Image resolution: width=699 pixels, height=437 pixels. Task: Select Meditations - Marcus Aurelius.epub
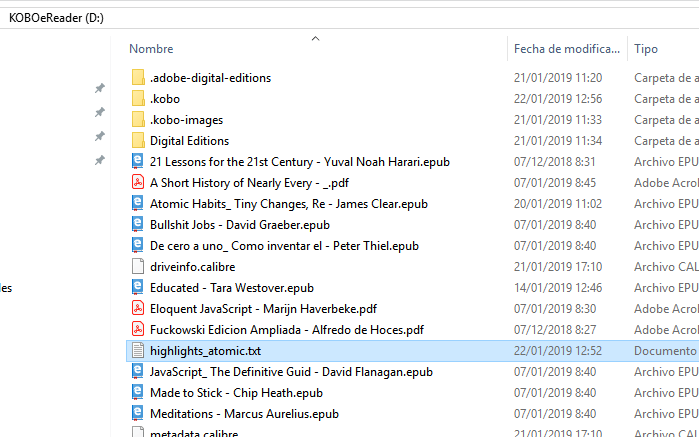click(x=244, y=413)
